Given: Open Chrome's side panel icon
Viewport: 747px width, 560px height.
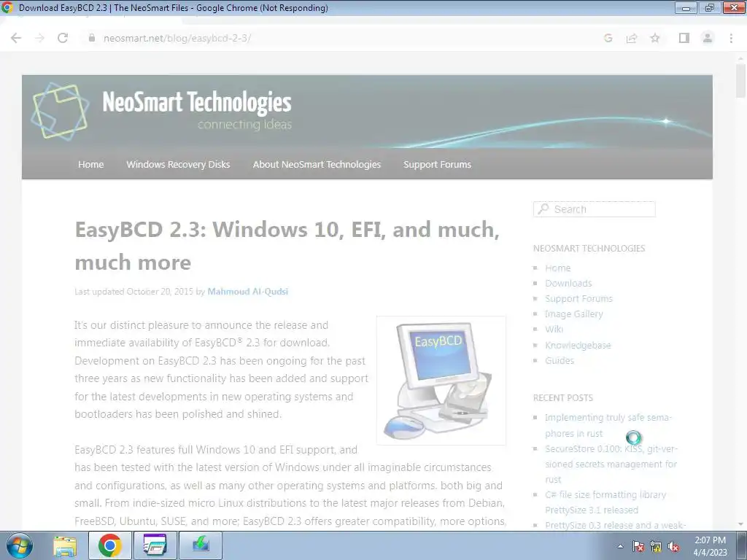Looking at the screenshot, I should tap(684, 38).
